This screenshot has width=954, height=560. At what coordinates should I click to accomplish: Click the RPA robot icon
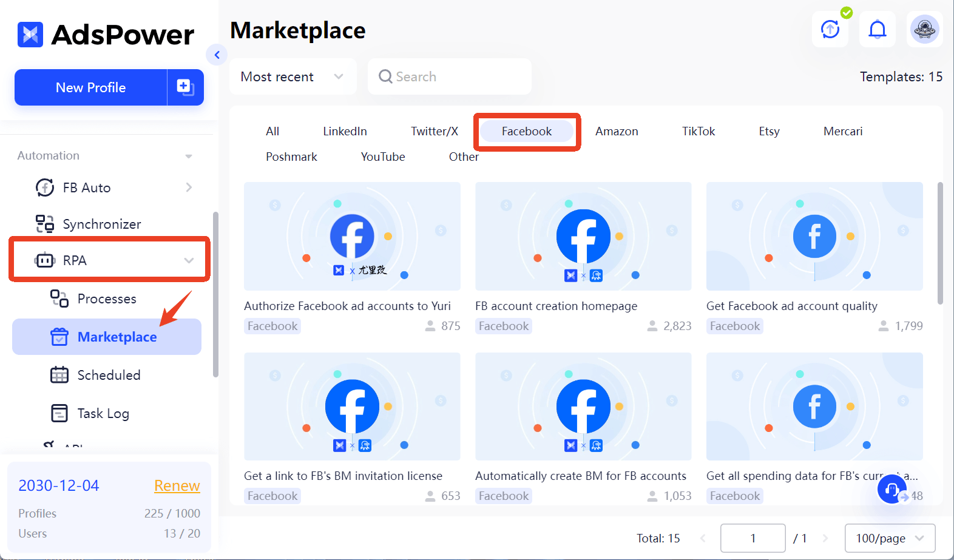tap(45, 260)
